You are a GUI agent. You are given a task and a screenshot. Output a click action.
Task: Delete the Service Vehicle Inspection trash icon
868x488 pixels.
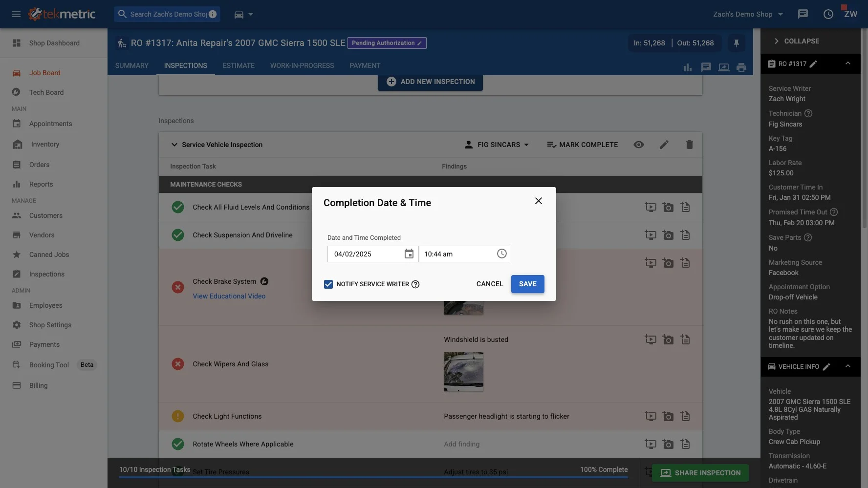tap(689, 145)
